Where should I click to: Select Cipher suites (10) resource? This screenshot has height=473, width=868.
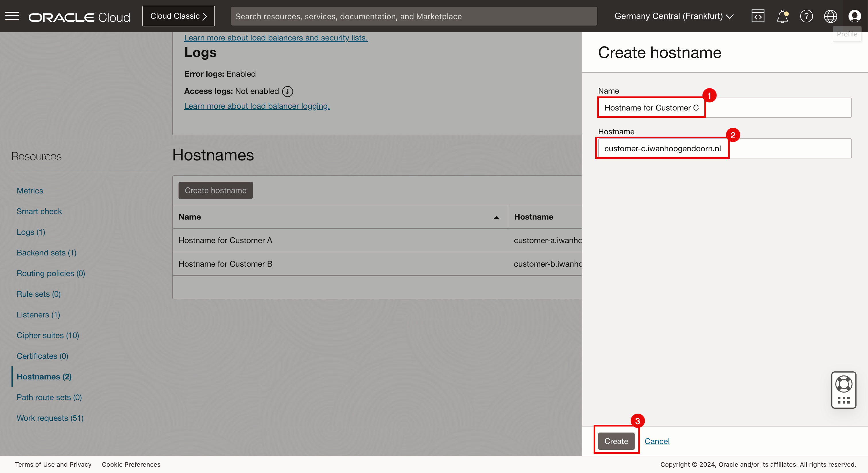click(x=48, y=336)
